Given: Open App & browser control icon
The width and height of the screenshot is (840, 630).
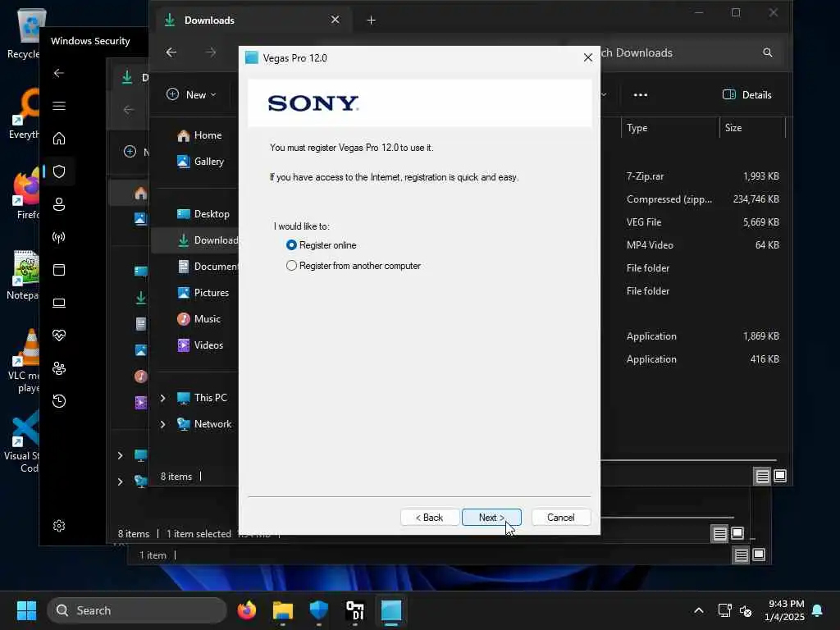Looking at the screenshot, I should point(59,269).
